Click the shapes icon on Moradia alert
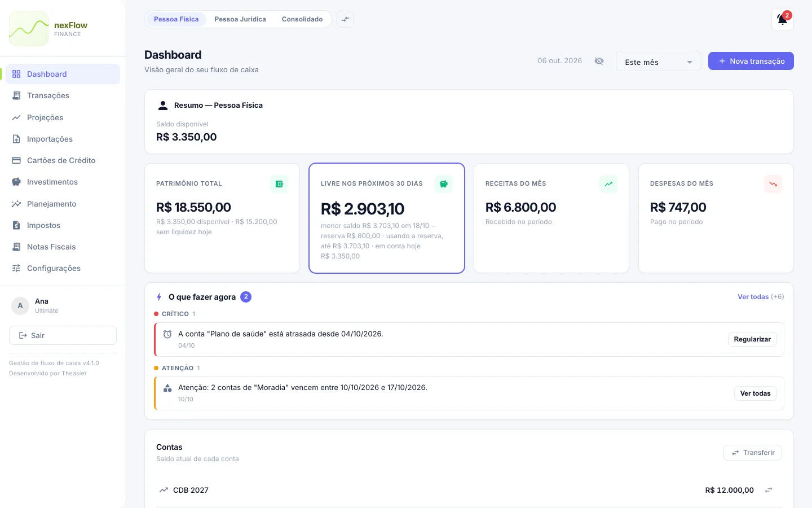The image size is (812, 508). (x=167, y=388)
